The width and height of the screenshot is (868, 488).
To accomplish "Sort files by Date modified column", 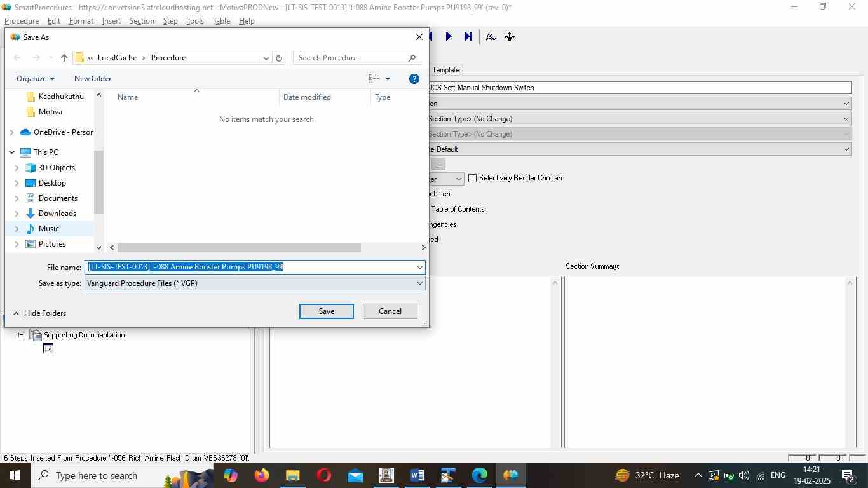I will (x=325, y=97).
